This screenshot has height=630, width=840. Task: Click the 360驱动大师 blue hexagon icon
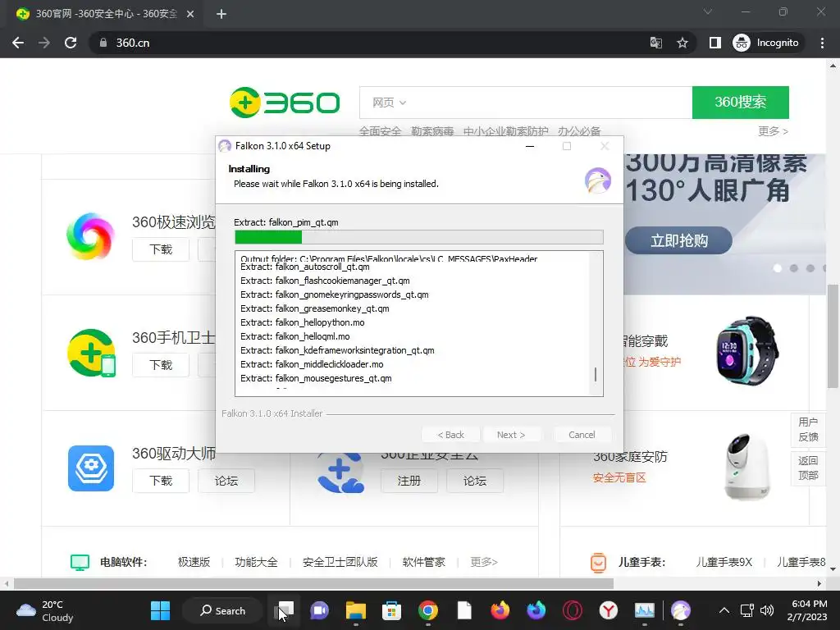point(90,468)
